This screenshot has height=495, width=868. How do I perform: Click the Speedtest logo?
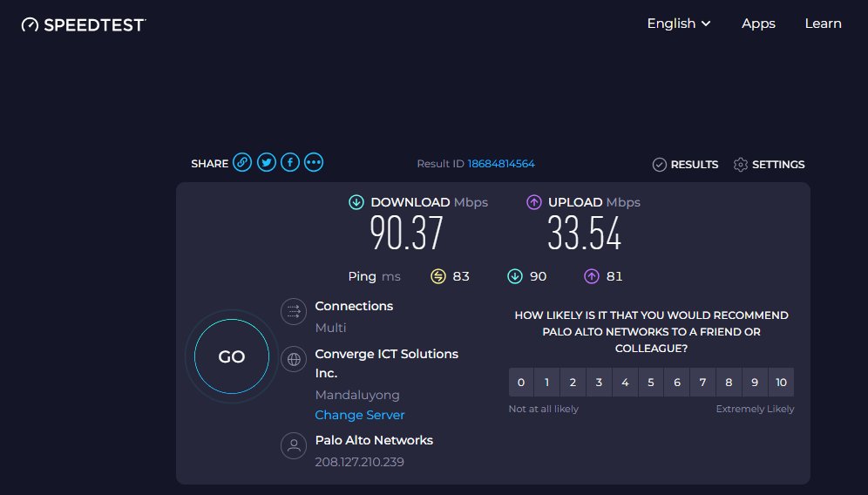(84, 25)
